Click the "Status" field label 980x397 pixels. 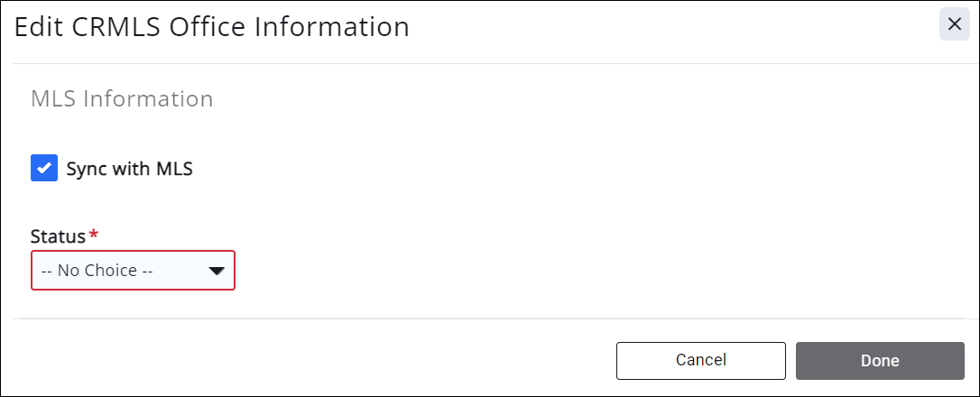coord(59,236)
